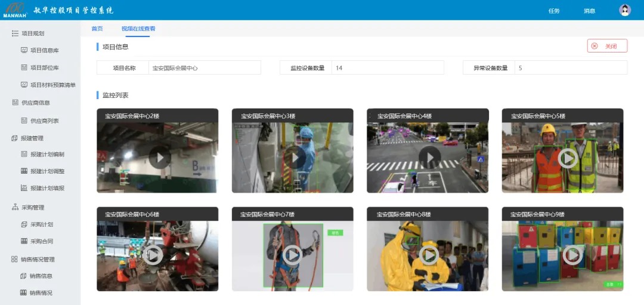The image size is (644, 305).
Task: Click the 项目名称 input field
Action: (205, 68)
